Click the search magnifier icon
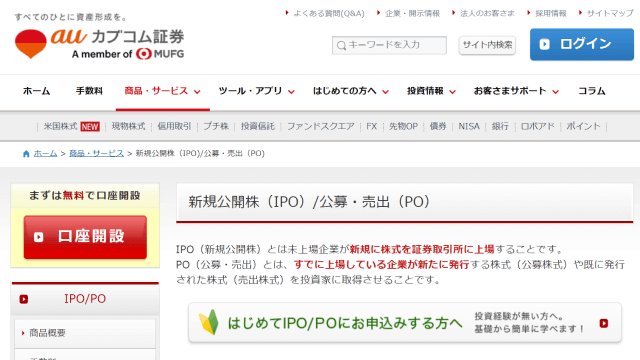The height and width of the screenshot is (360, 640). 342,45
